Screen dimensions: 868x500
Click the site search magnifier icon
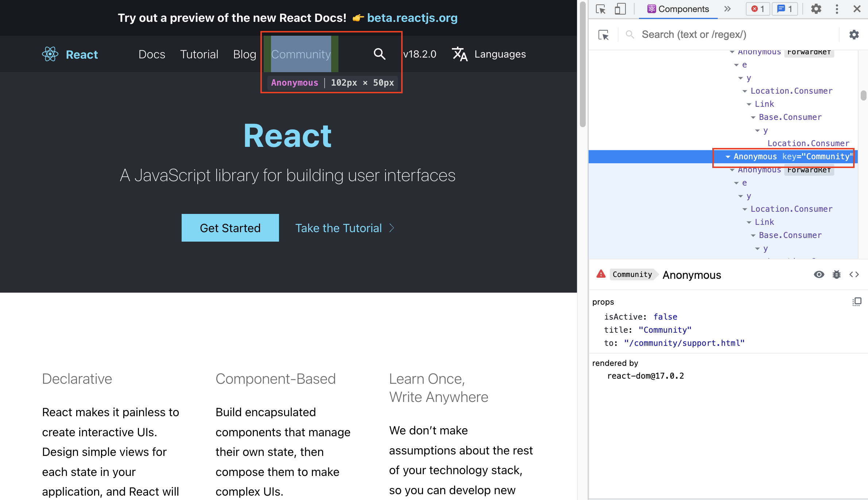coord(379,54)
